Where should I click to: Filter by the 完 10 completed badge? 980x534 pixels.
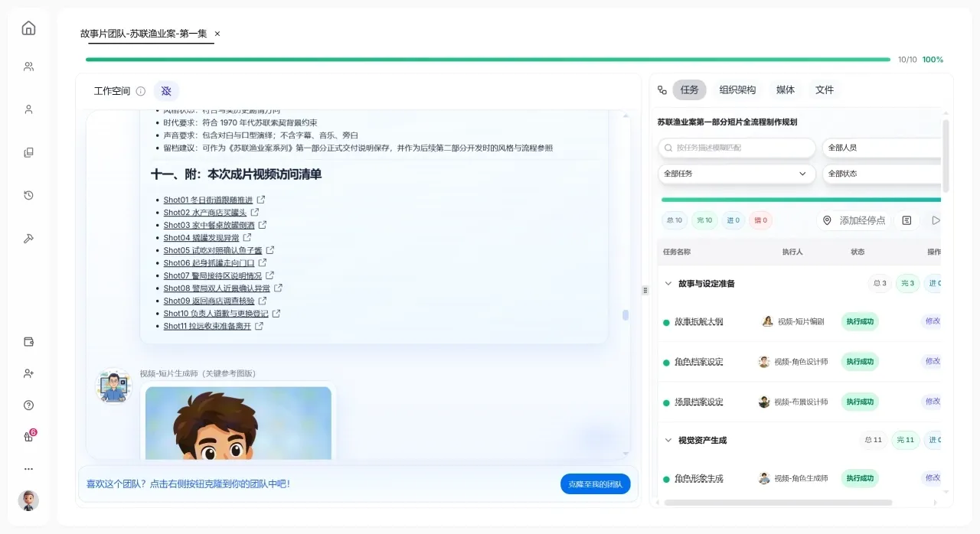click(704, 220)
